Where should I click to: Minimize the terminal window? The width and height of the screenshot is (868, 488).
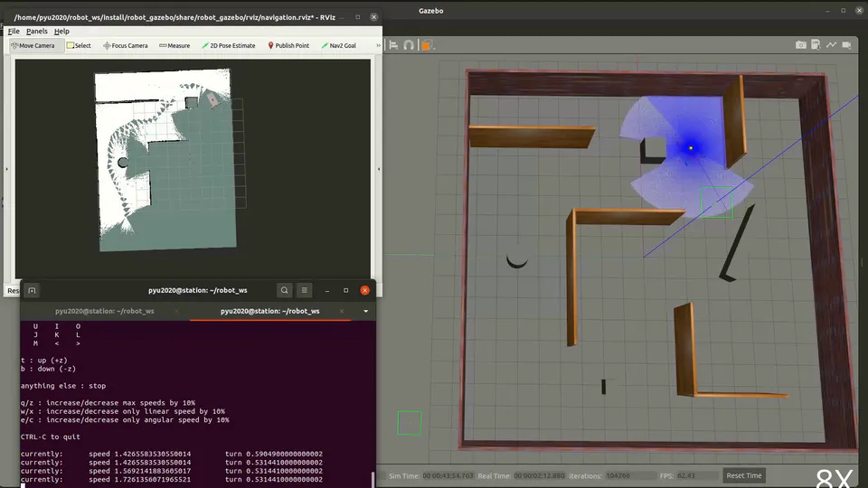coord(327,290)
